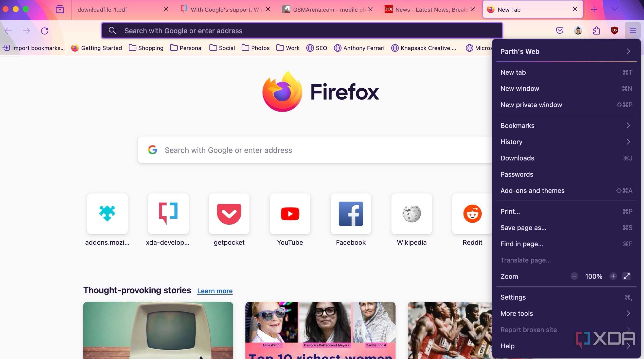Select New tab in menu
This screenshot has width=644, height=359.
tap(566, 72)
